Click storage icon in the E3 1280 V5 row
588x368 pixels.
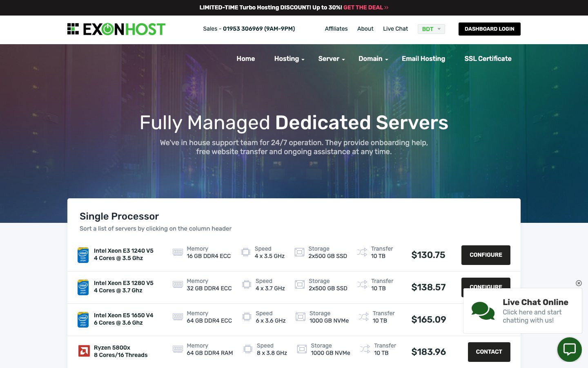(x=300, y=285)
